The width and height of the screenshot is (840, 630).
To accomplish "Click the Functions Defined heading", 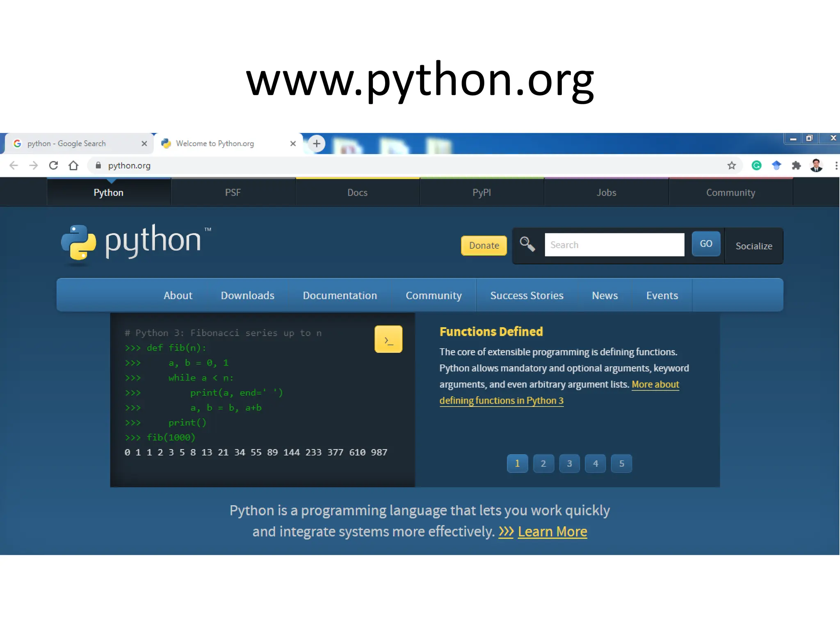I will pyautogui.click(x=491, y=331).
